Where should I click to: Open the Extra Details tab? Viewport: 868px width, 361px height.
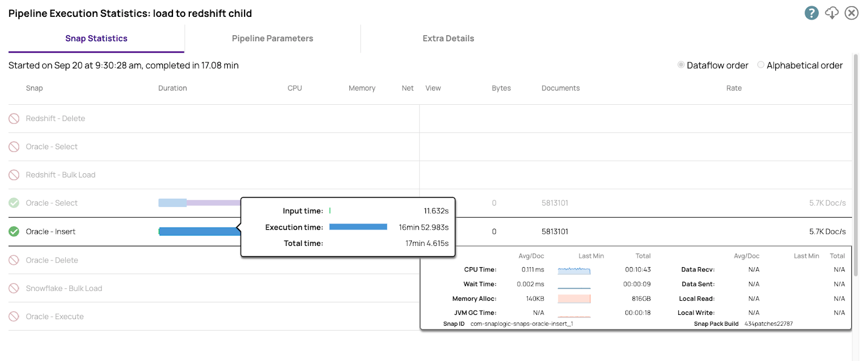[x=448, y=39]
